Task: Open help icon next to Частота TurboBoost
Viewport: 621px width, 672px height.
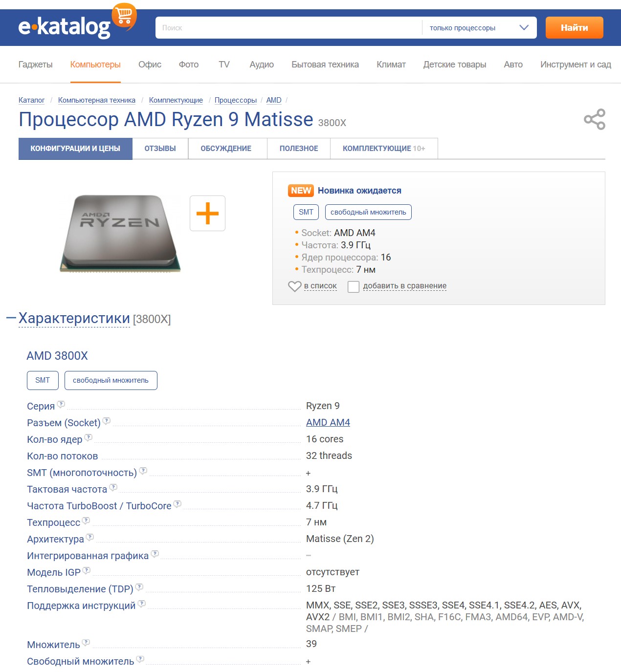Action: point(177,504)
